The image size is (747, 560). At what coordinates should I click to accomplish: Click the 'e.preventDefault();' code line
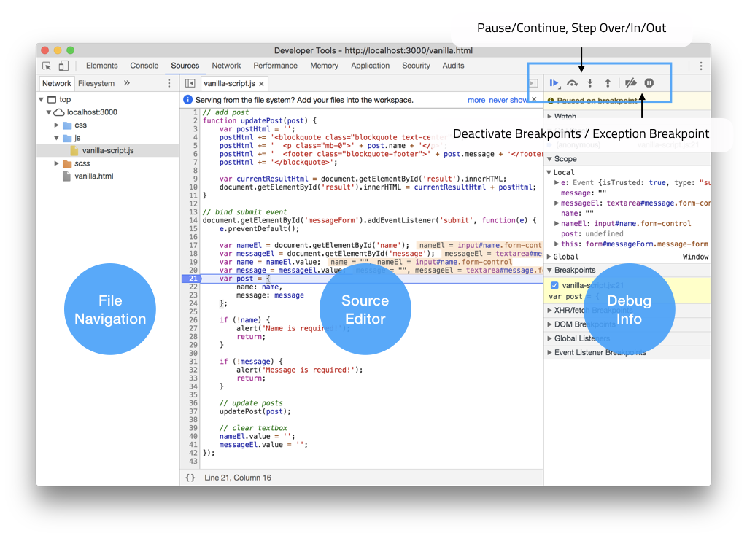259,228
